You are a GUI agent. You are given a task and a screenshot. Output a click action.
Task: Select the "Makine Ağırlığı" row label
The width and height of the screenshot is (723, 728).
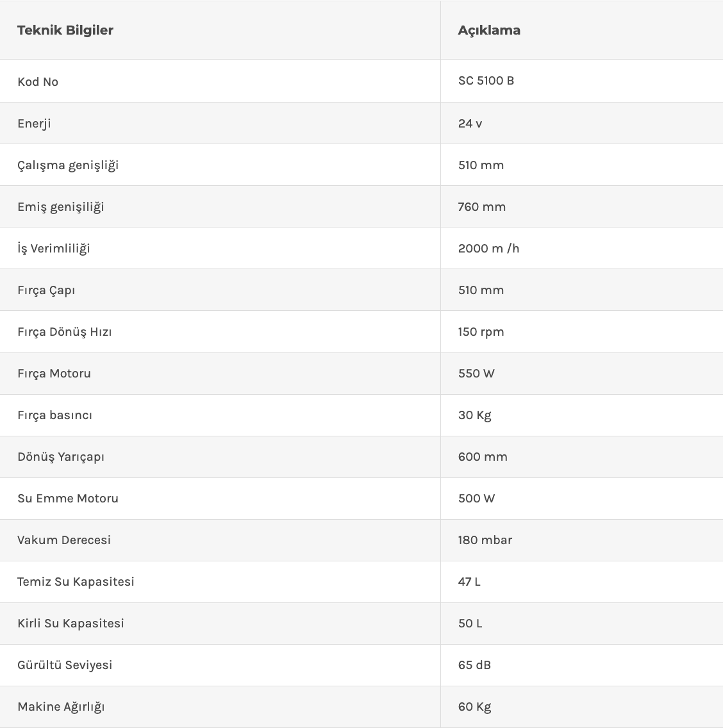click(61, 707)
